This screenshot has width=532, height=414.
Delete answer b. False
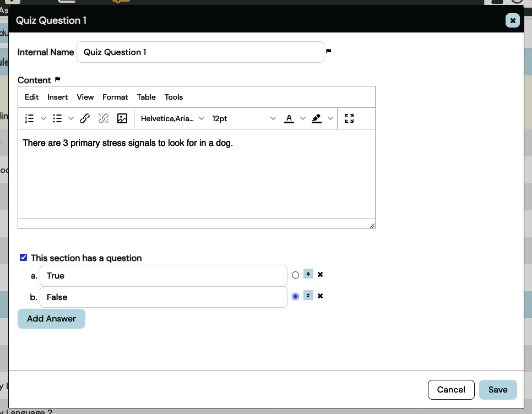pyautogui.click(x=320, y=296)
